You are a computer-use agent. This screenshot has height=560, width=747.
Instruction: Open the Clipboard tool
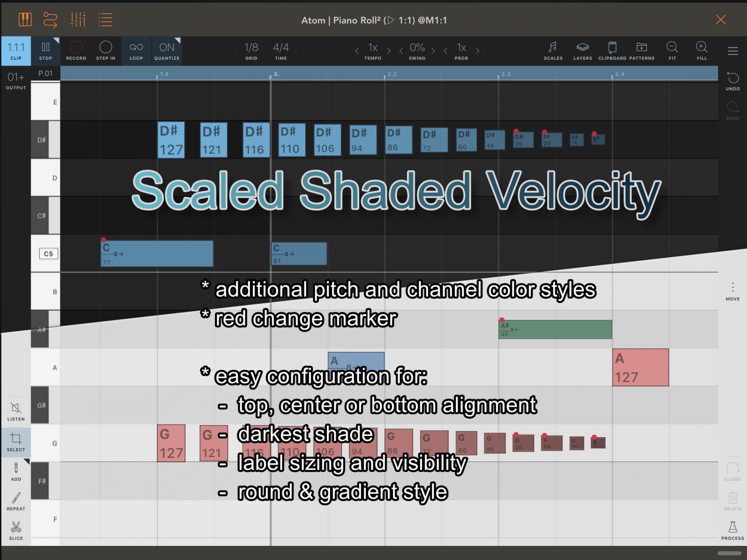coord(612,51)
